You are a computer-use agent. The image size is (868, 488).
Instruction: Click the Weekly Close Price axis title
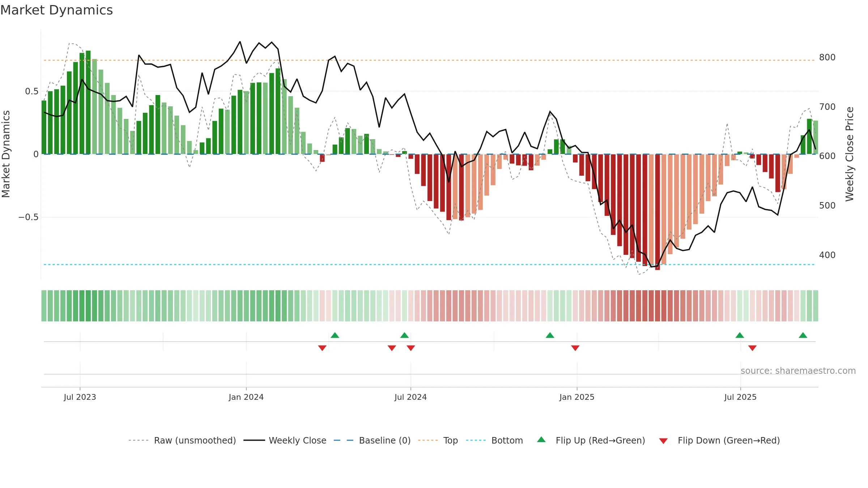pos(850,154)
